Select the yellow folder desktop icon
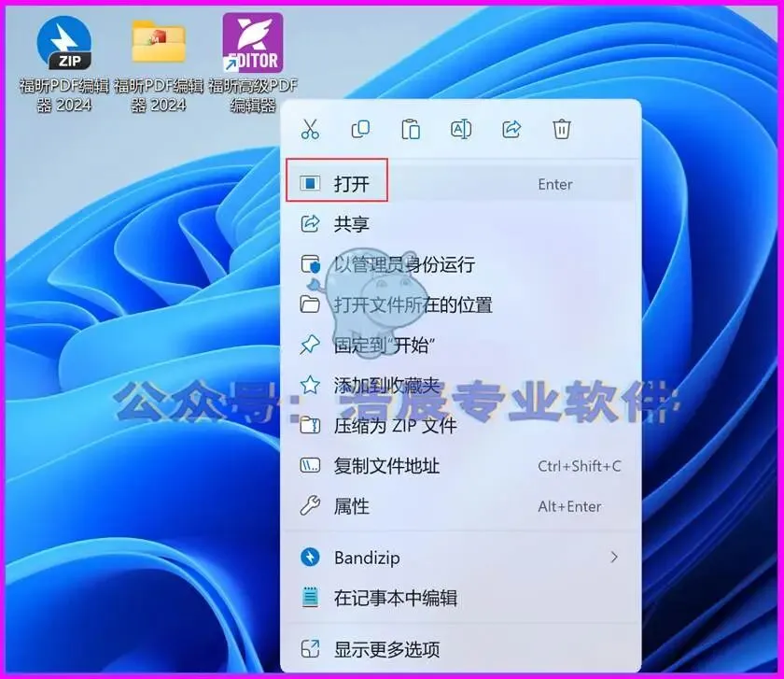Viewport: 784px width, 679px height. click(x=159, y=42)
